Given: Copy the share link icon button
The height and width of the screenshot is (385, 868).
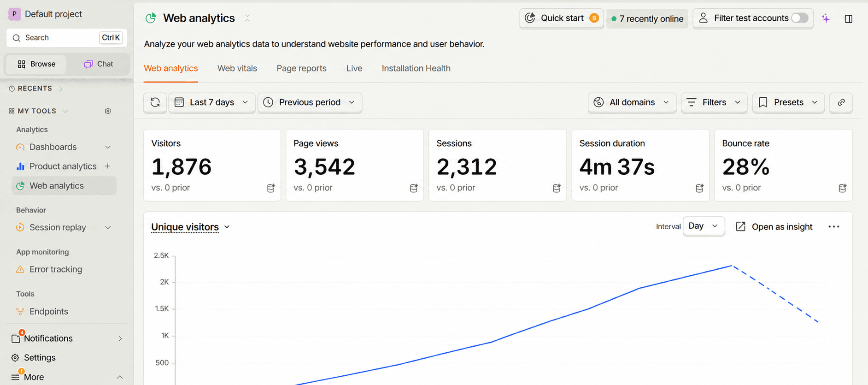Looking at the screenshot, I should click(x=841, y=102).
